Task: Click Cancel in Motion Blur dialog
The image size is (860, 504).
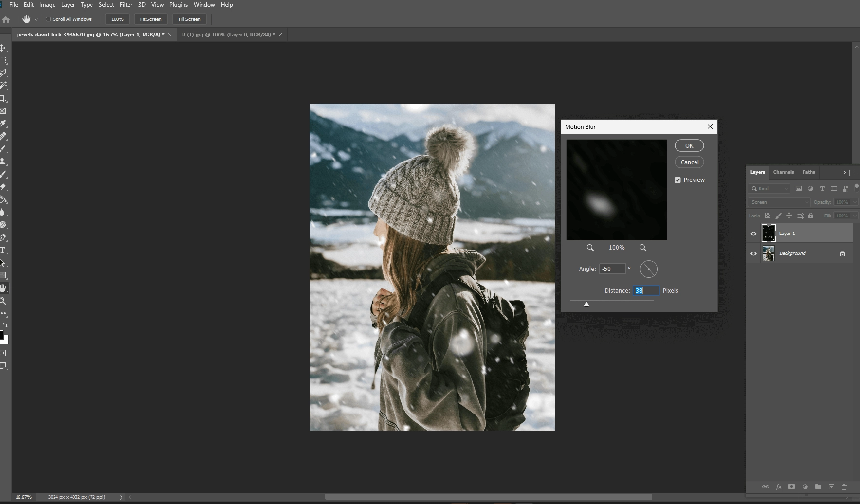Action: tap(689, 162)
